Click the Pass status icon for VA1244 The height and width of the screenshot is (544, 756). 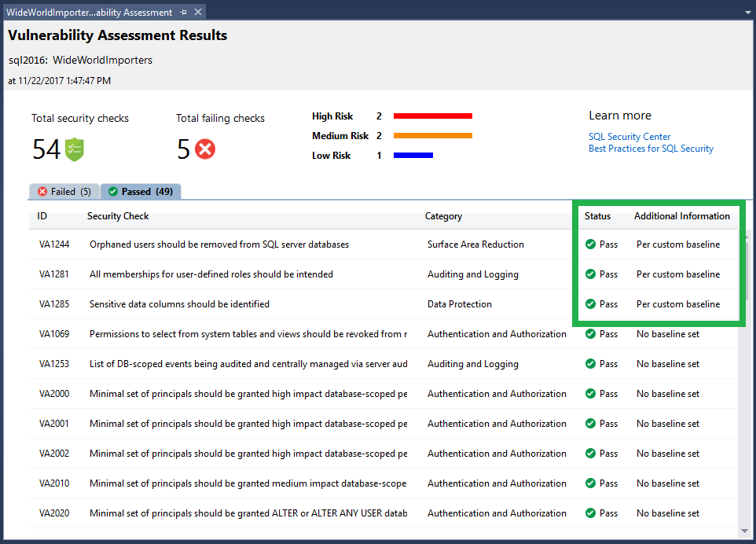tap(592, 244)
